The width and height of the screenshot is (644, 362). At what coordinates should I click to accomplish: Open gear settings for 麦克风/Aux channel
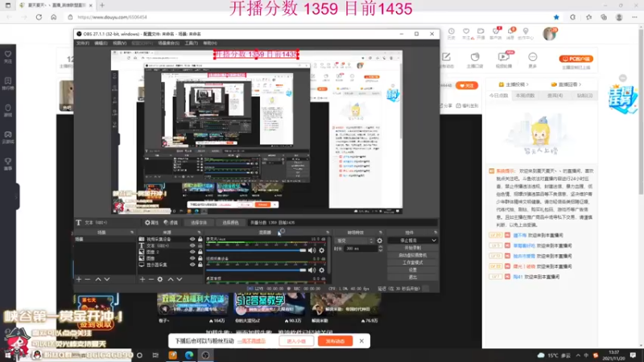point(321,250)
